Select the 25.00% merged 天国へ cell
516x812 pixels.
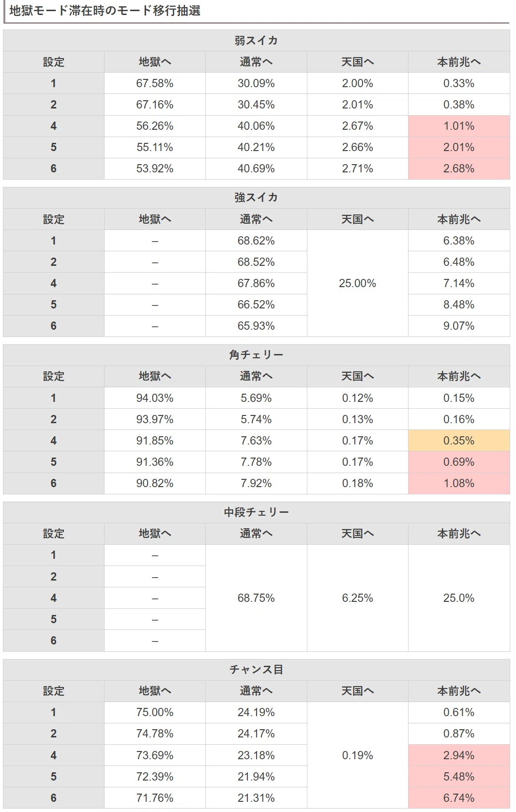click(358, 283)
